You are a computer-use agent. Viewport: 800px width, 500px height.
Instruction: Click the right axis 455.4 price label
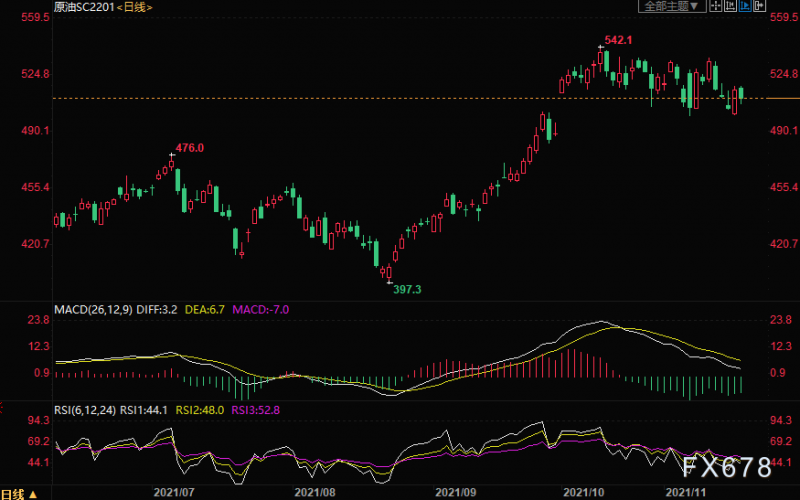coord(784,187)
